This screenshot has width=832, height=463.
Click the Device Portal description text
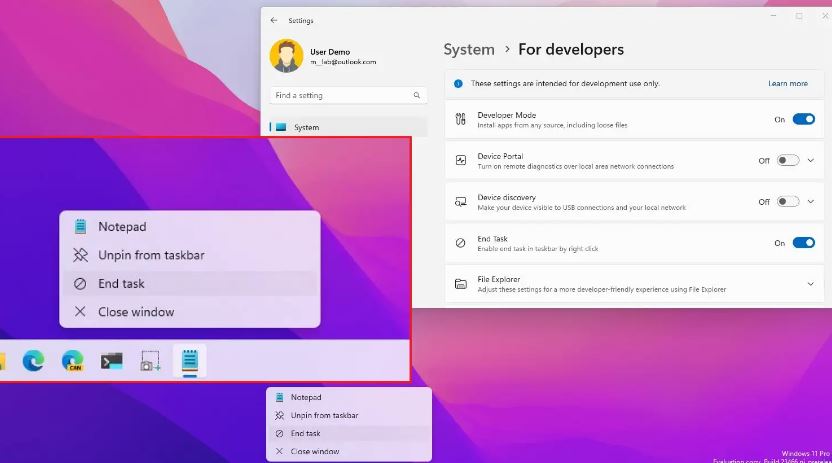point(576,167)
